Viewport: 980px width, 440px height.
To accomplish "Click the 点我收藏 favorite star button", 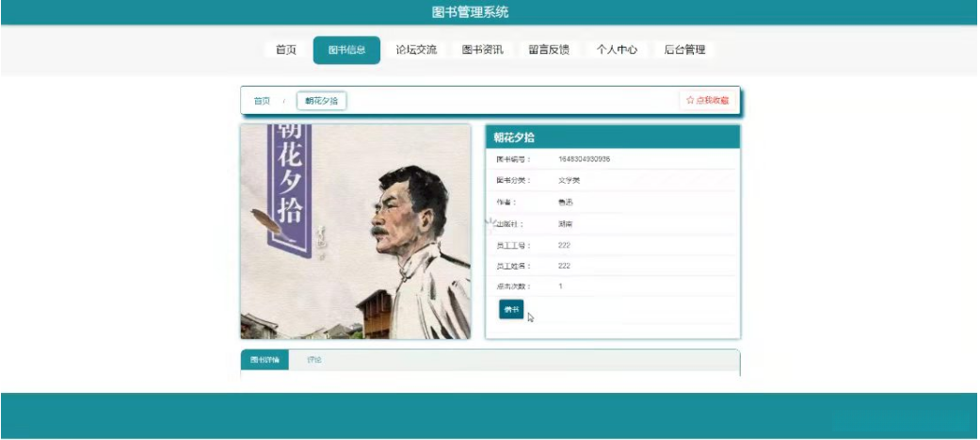I will (708, 100).
